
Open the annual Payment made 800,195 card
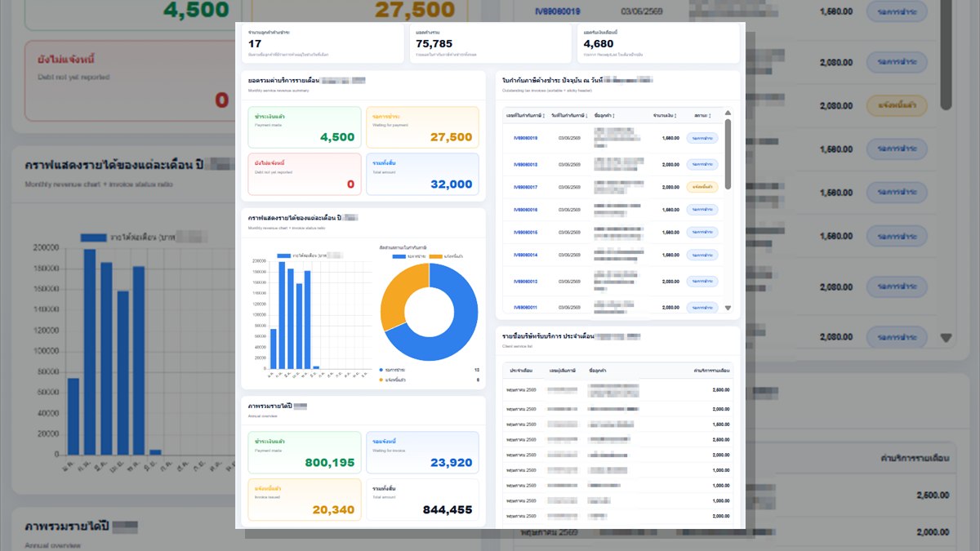tap(305, 452)
